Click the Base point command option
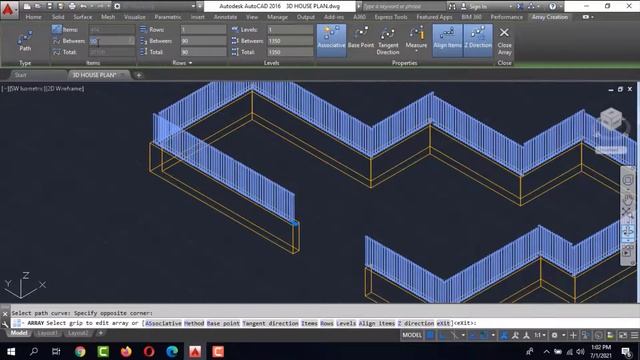640x360 pixels. (223, 323)
